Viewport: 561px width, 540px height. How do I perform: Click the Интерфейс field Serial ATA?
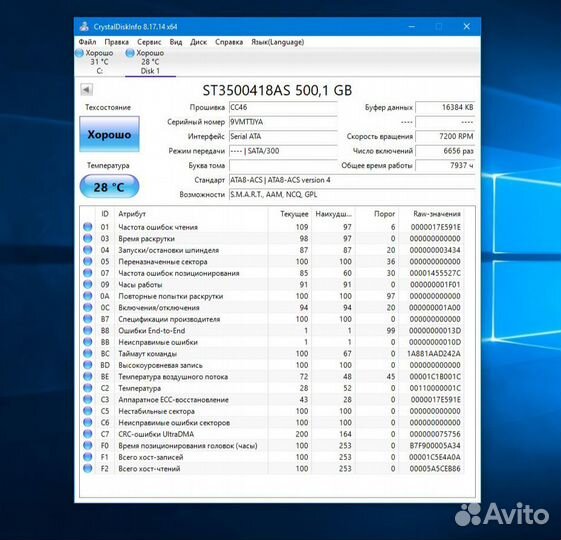(283, 136)
